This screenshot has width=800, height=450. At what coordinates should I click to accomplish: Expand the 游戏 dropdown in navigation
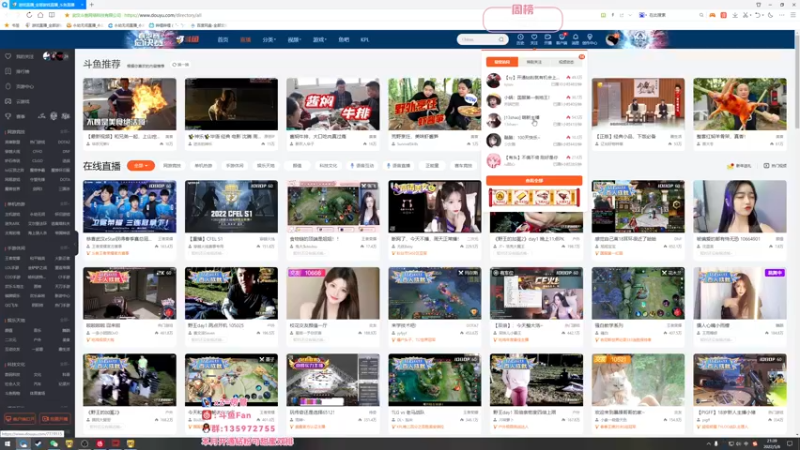coord(319,39)
